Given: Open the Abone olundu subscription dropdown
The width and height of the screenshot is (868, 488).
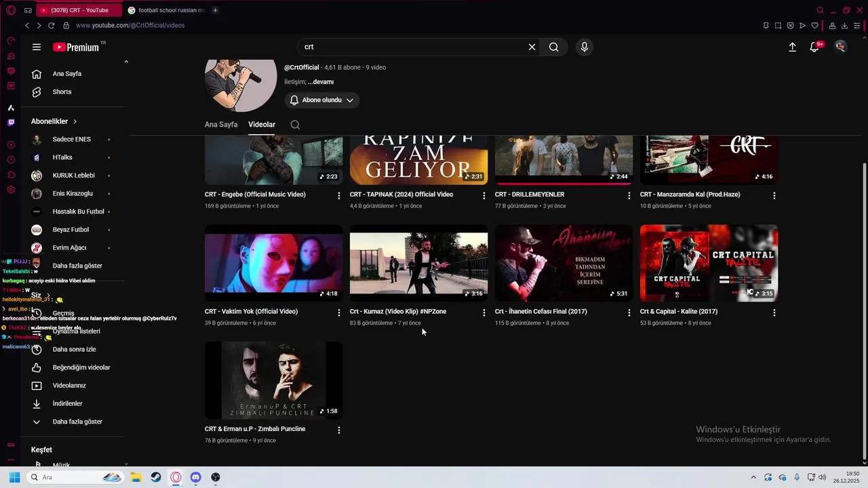Looking at the screenshot, I should pos(321,100).
